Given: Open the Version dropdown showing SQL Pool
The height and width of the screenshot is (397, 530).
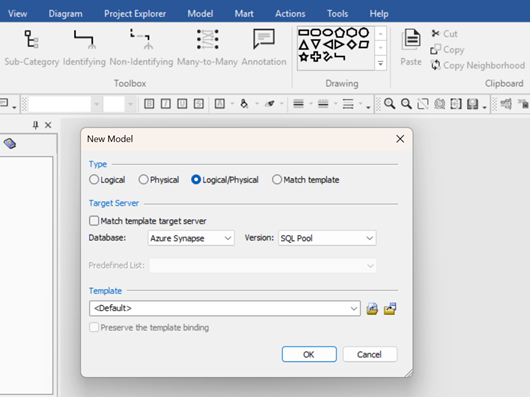Looking at the screenshot, I should coord(327,238).
